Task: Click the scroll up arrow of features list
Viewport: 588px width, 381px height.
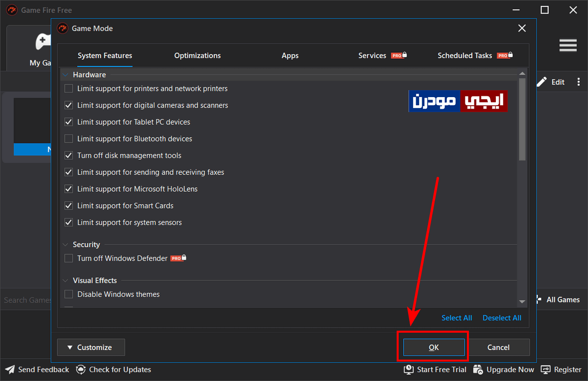Action: pos(522,73)
